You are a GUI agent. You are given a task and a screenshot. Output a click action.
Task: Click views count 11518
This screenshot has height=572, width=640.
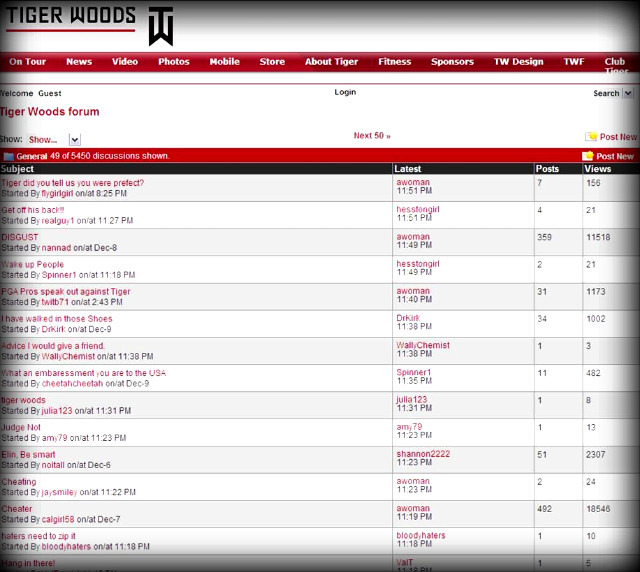point(598,237)
